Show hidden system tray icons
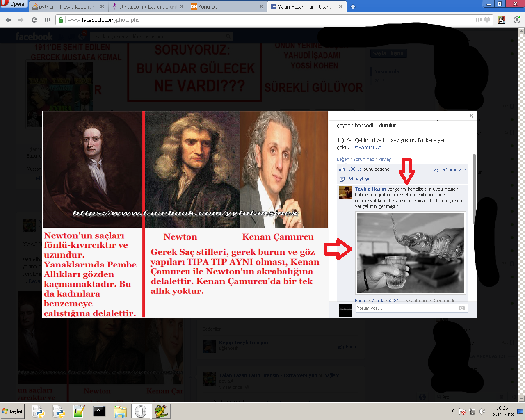 pos(453,411)
